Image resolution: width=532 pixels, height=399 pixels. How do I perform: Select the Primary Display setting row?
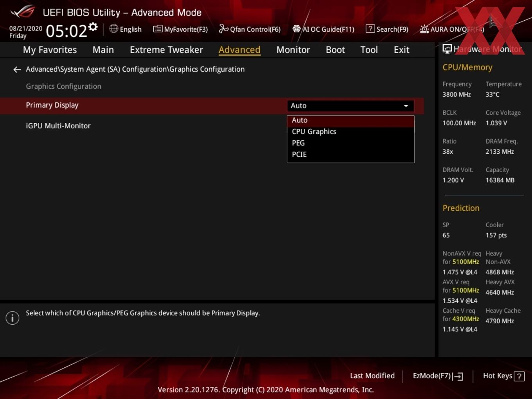212,106
